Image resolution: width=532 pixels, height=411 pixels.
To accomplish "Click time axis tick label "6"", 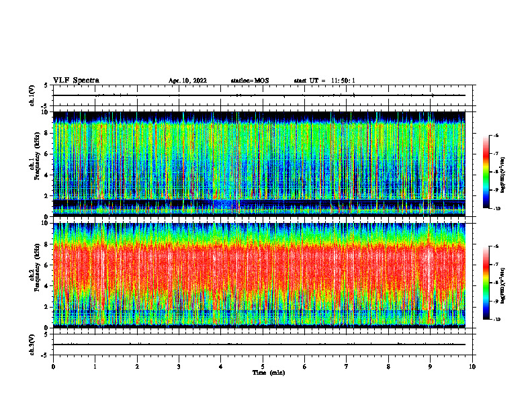I will click(305, 367).
